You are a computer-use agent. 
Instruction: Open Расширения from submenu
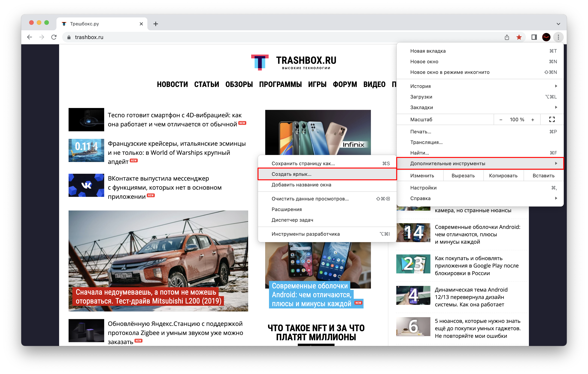(327, 209)
